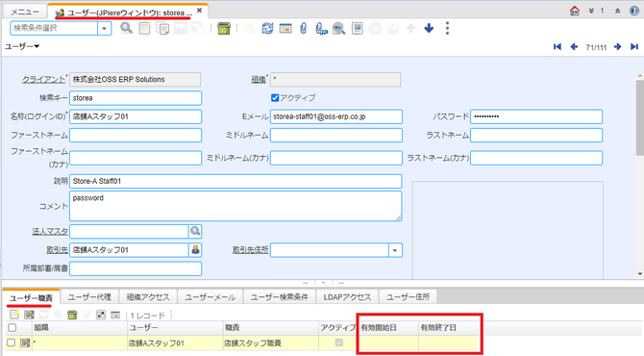Go to the next record
Image resolution: width=644 pixels, height=356 pixels.
point(618,47)
